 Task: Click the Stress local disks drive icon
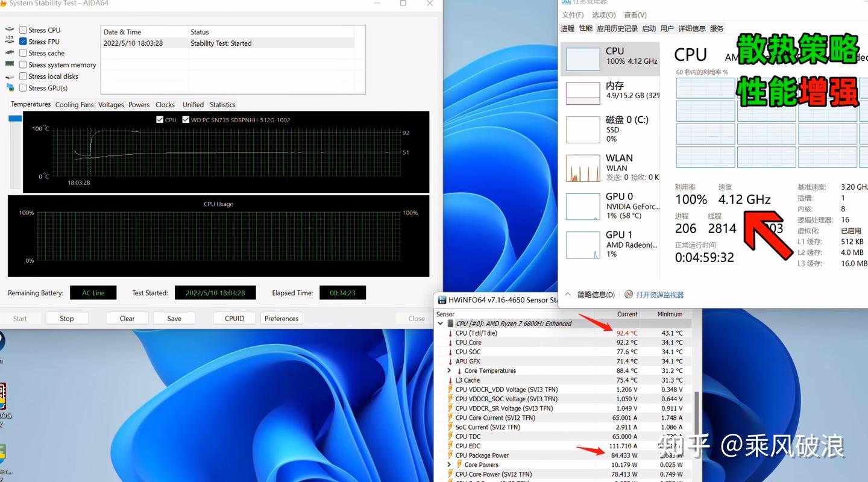click(9, 76)
